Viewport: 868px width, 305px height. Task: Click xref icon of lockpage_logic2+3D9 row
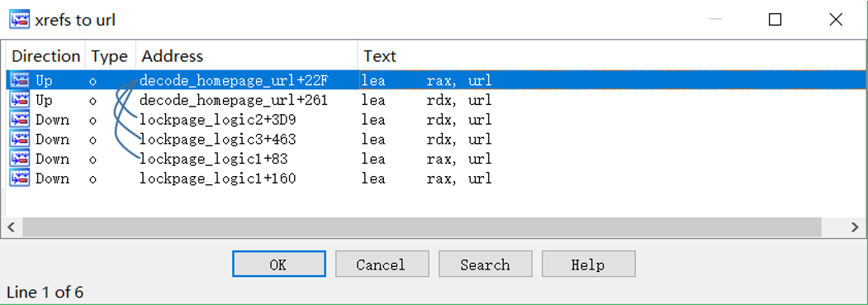[20, 120]
